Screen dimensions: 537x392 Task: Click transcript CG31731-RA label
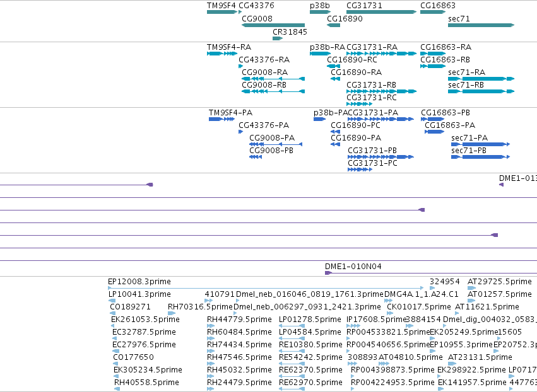pyautogui.click(x=372, y=47)
